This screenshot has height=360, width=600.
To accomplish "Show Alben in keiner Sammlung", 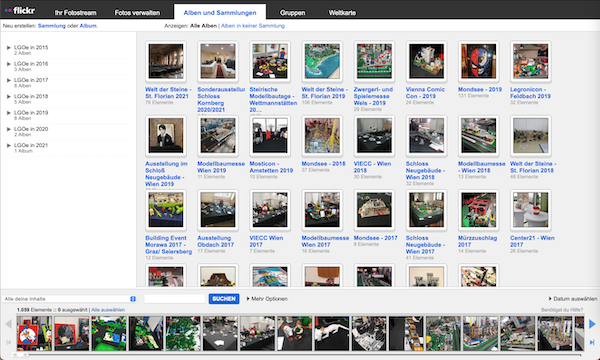I will click(x=253, y=26).
